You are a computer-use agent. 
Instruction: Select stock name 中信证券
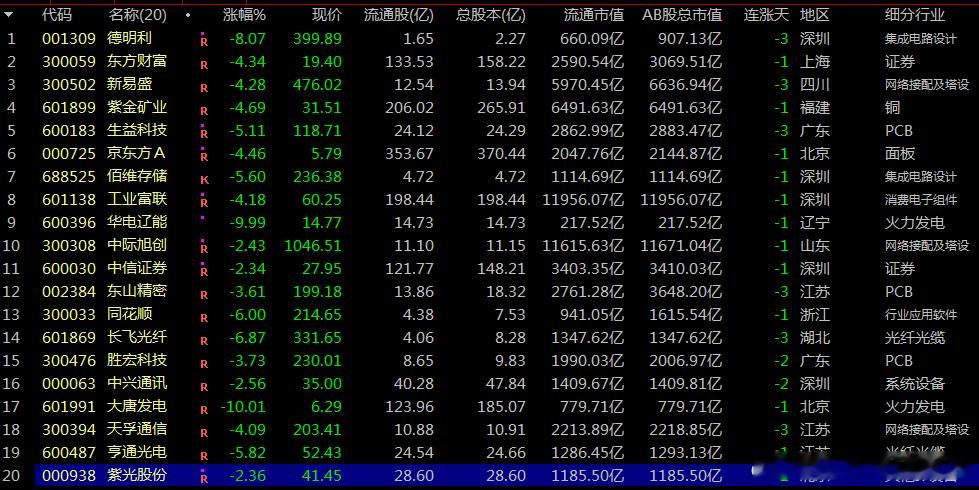(137, 268)
